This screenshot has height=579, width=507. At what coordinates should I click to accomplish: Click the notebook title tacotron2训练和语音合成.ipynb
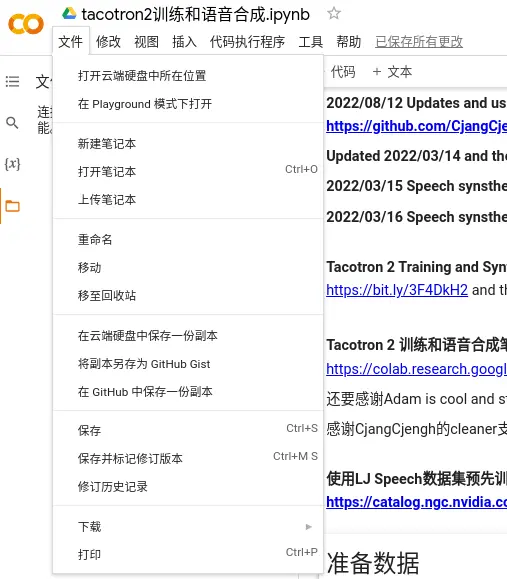[195, 14]
